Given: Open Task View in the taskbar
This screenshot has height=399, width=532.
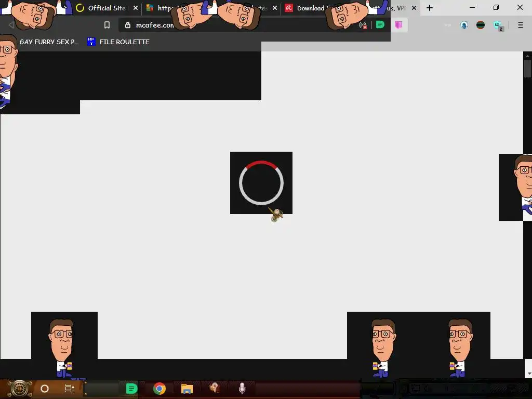Looking at the screenshot, I should (x=69, y=389).
